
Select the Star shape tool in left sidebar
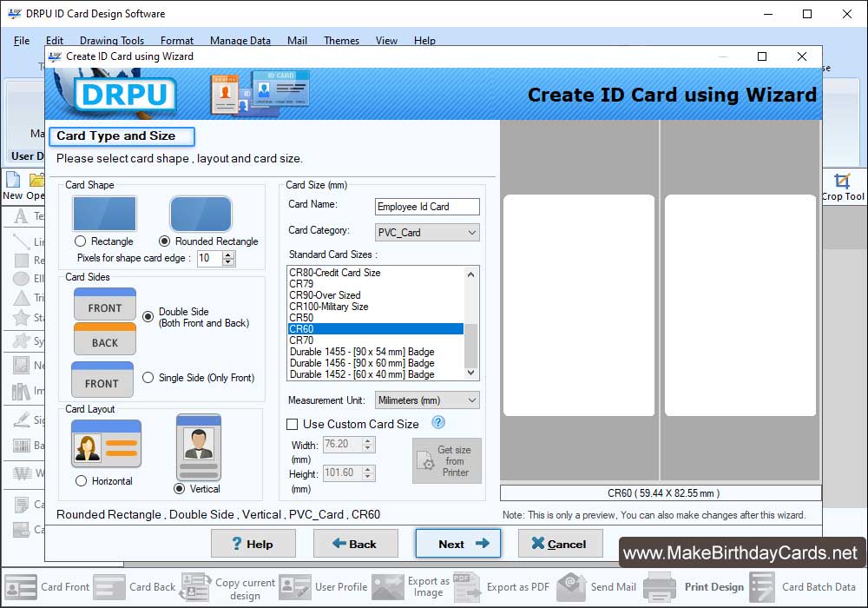click(21, 318)
